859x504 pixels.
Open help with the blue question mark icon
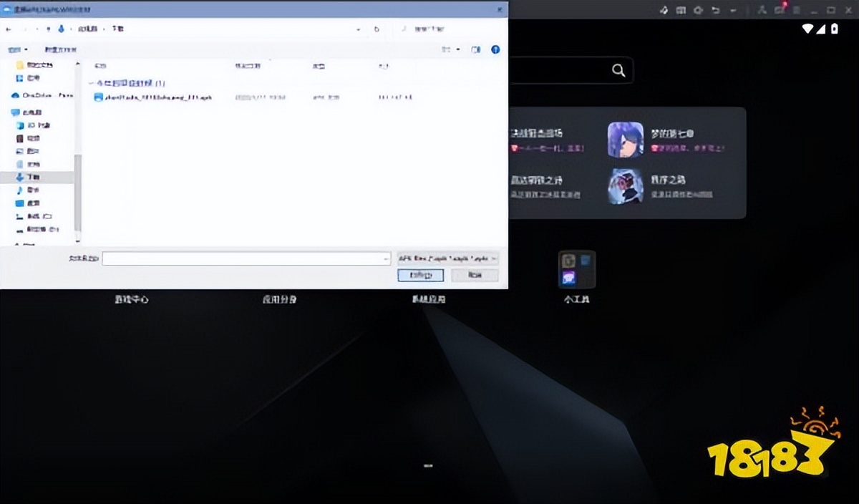coord(495,49)
